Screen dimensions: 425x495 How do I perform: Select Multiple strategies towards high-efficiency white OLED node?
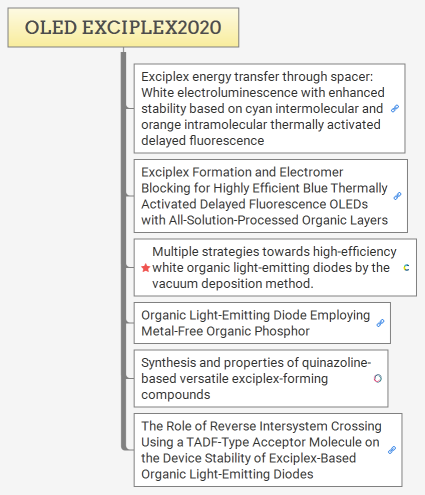click(x=275, y=267)
